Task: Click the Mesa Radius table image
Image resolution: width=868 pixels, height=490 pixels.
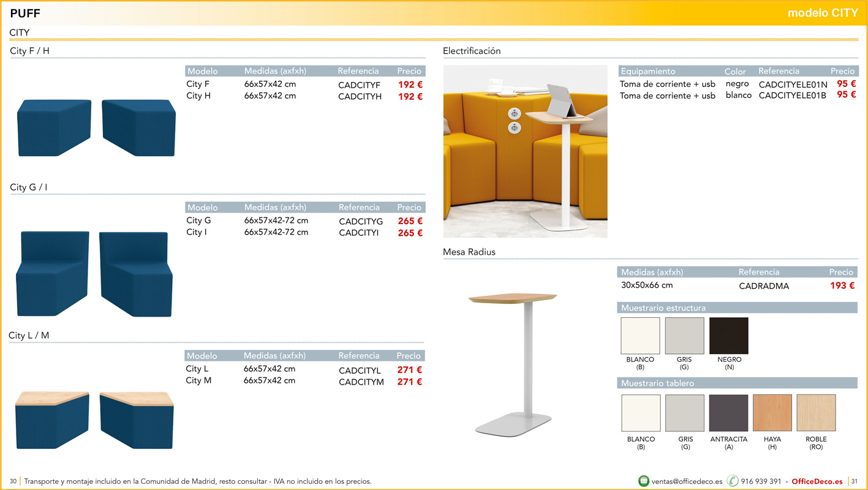Action: pyautogui.click(x=513, y=365)
